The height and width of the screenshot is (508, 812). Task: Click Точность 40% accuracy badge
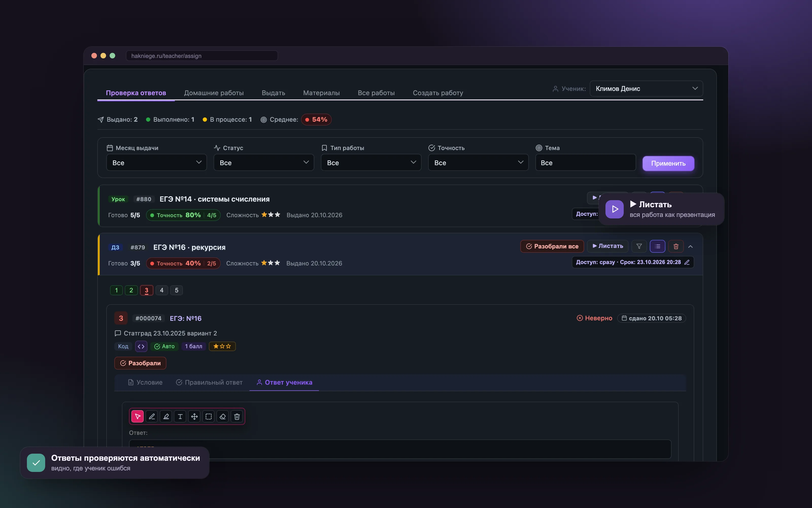[183, 263]
